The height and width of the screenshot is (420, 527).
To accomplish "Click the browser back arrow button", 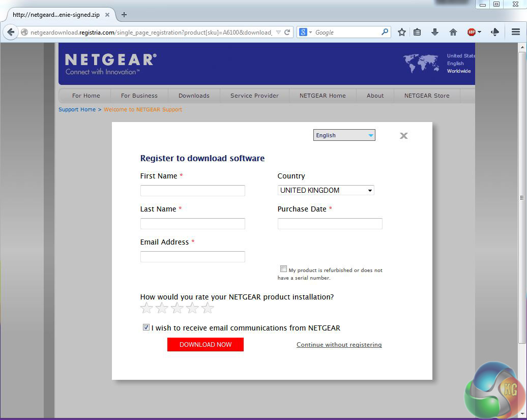I will 10,32.
